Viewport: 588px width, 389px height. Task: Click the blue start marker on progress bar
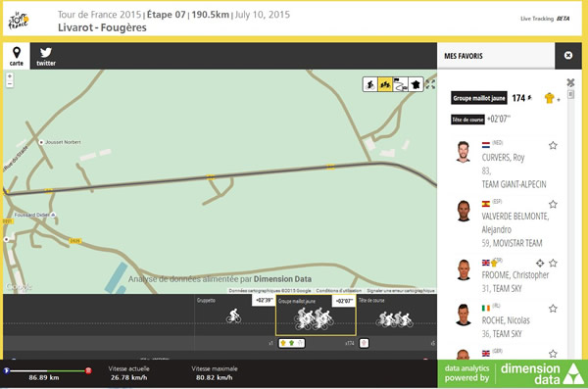[7, 370]
